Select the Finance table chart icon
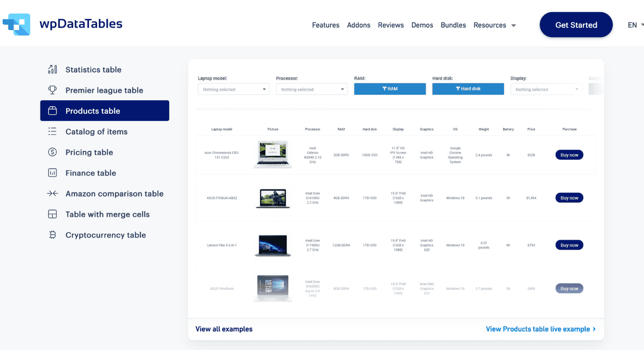The height and width of the screenshot is (350, 644). pyautogui.click(x=52, y=173)
